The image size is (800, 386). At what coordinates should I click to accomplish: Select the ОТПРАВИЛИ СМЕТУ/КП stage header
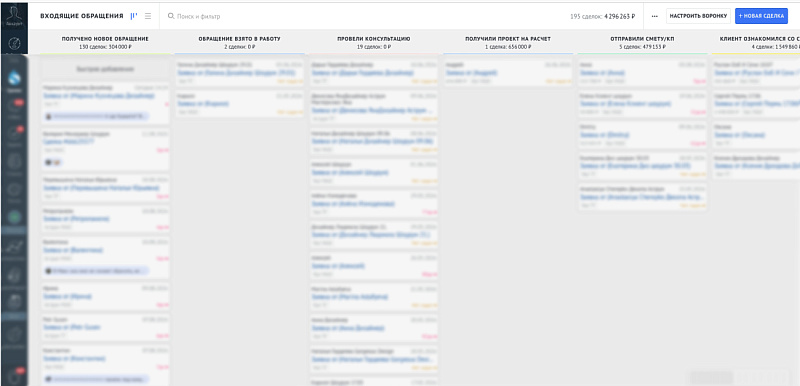pos(642,39)
